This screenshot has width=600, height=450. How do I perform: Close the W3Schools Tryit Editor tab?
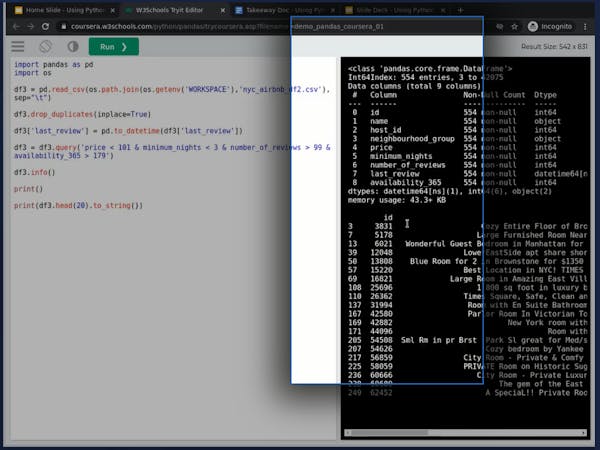[223, 10]
